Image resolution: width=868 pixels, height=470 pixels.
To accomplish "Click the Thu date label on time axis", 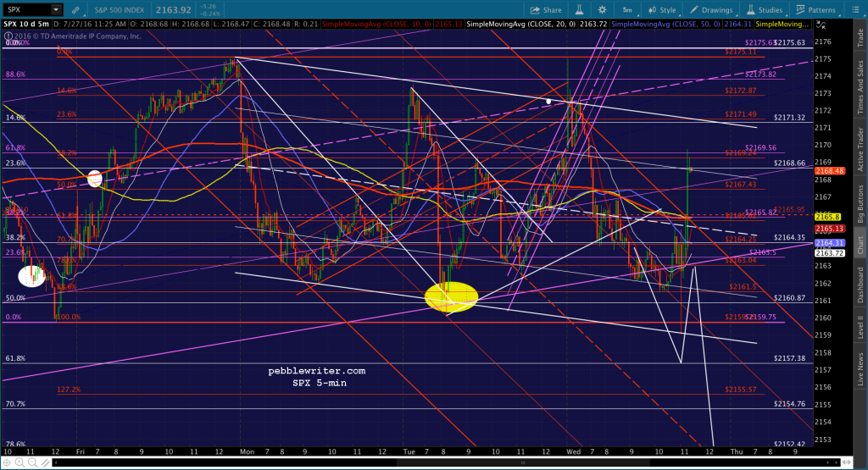I will tap(737, 451).
